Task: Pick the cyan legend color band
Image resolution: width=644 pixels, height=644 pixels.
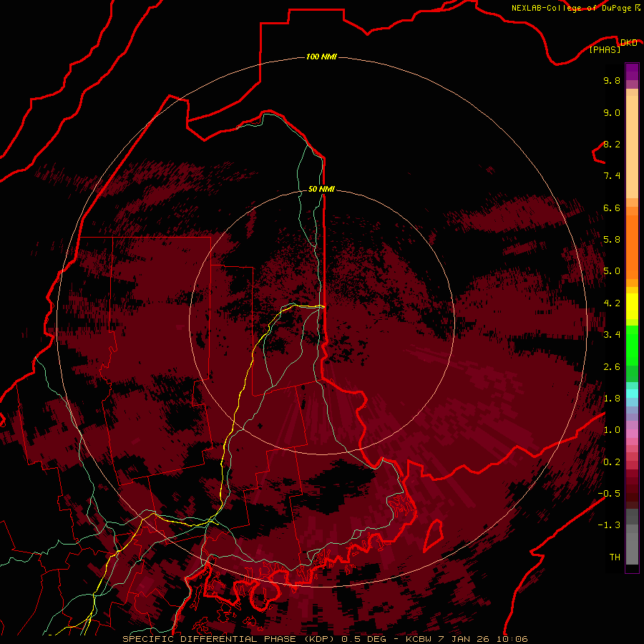Action: tap(632, 394)
